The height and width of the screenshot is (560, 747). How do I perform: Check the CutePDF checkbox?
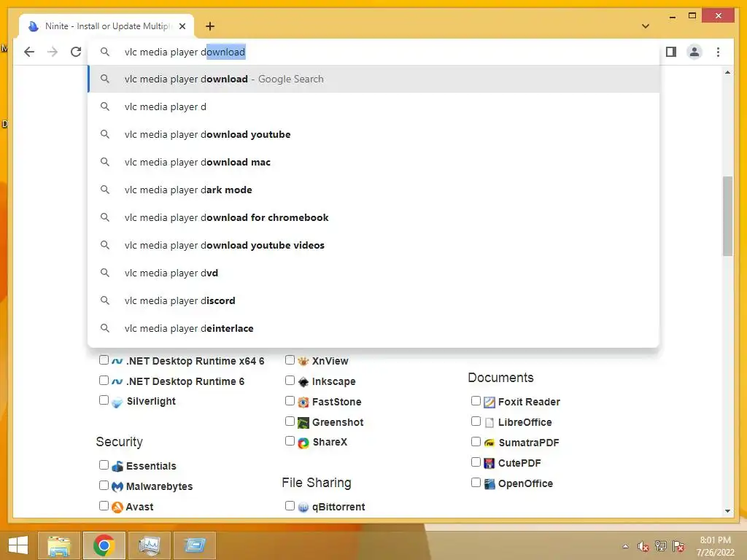tap(476, 462)
